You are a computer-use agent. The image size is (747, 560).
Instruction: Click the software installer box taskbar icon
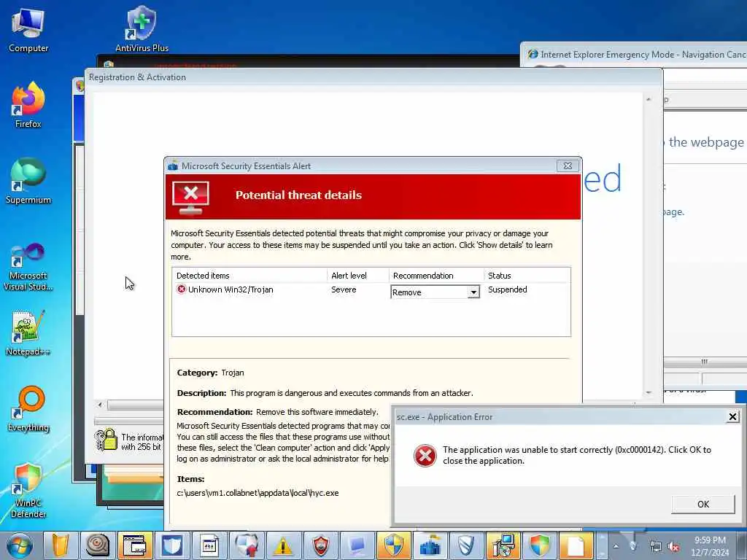point(503,545)
